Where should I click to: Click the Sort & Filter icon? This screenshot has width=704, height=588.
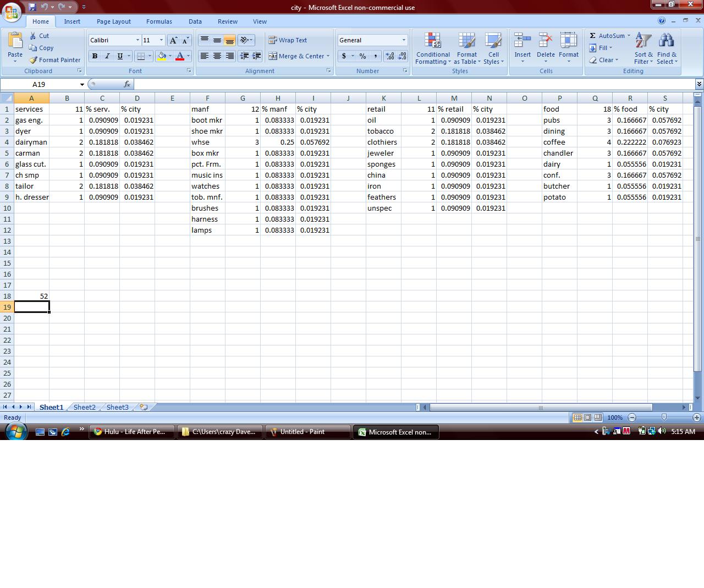coord(643,41)
